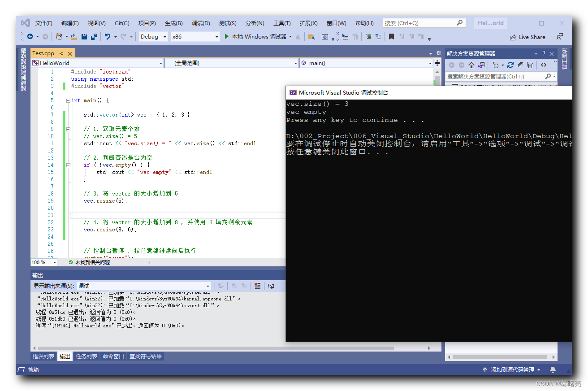Click the Save All disks icon
This screenshot has width=588, height=391.
94,37
